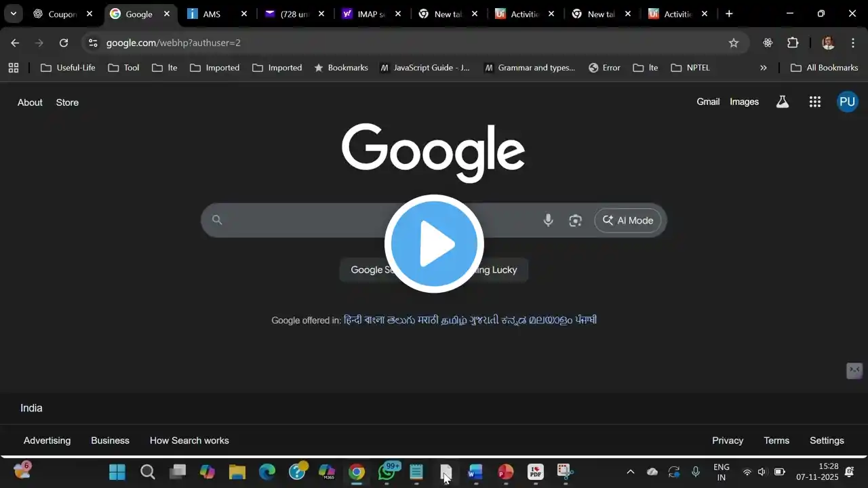Close the AMS tab

click(244, 14)
